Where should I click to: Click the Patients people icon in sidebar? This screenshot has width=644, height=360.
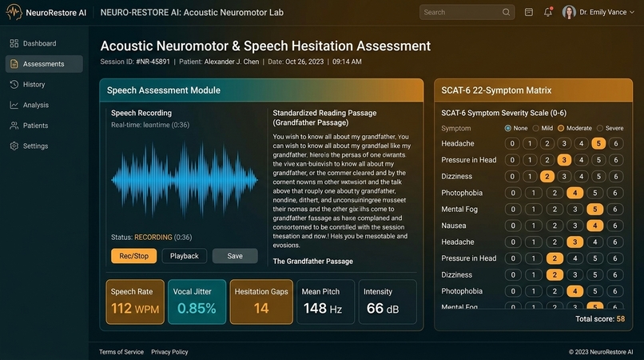click(14, 126)
